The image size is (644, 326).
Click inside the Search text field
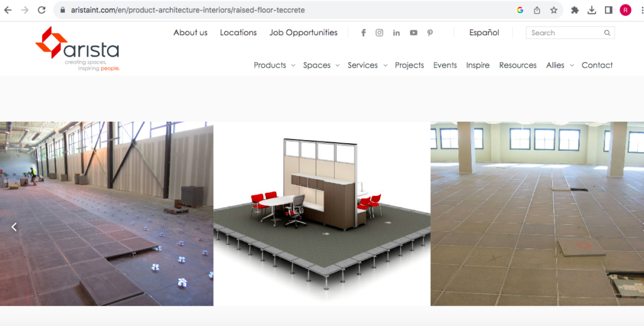point(565,33)
